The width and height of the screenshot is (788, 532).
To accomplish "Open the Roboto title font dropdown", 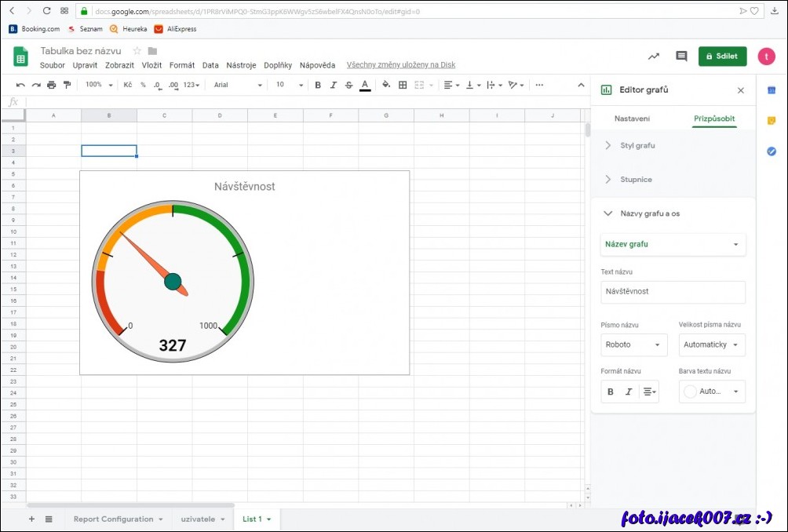I will coord(633,344).
